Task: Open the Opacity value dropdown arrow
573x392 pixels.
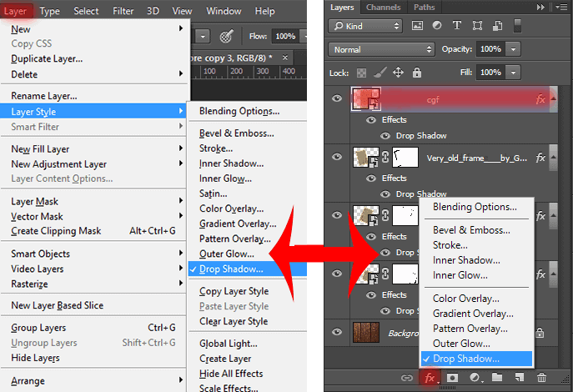Action: point(514,49)
